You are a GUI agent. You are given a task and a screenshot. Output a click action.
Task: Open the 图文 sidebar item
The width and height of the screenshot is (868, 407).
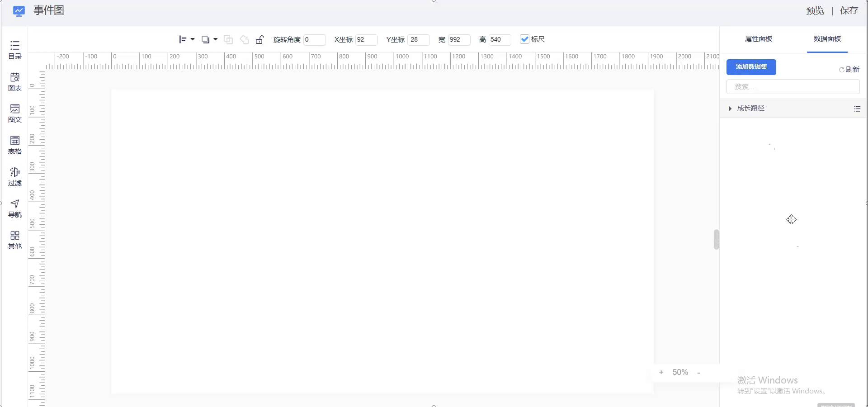pyautogui.click(x=15, y=113)
